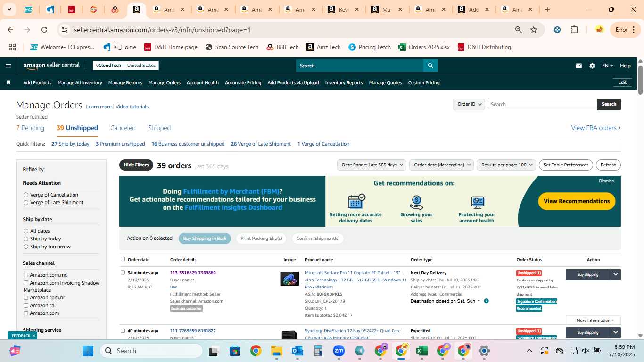Open Excel from the taskbar

(422, 351)
